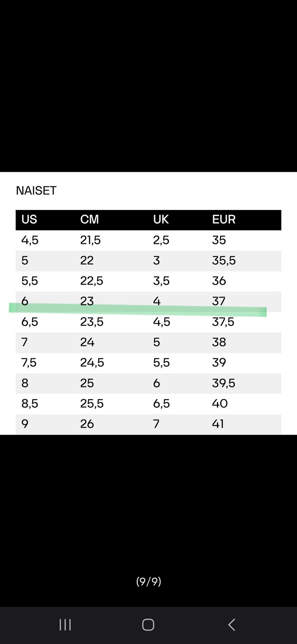The height and width of the screenshot is (644, 297).
Task: Select the EUR size 37 cell
Action: (219, 301)
